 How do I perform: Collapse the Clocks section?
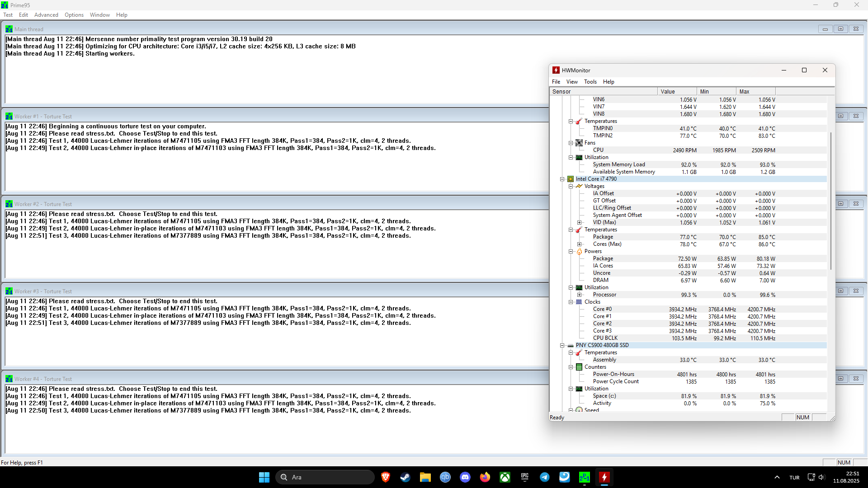[571, 302]
